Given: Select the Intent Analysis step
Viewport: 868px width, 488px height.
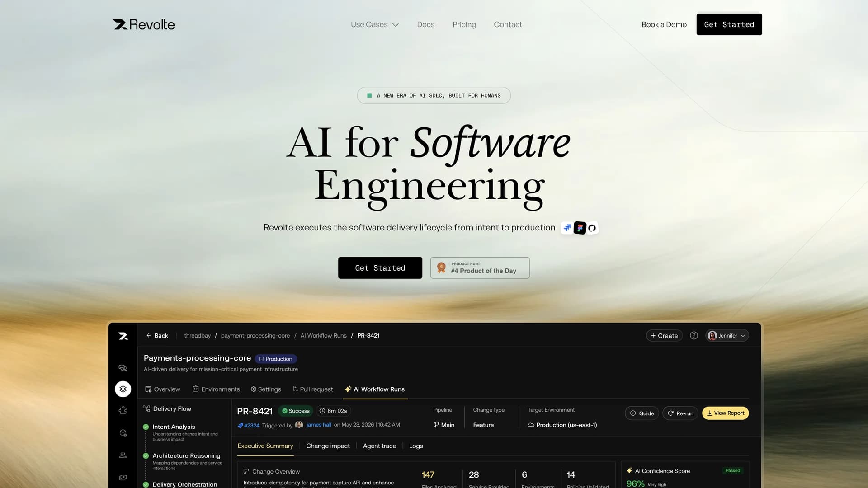Looking at the screenshot, I should [174, 427].
